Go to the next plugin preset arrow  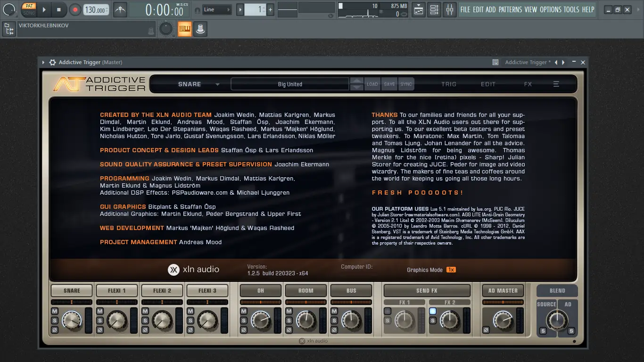pyautogui.click(x=562, y=62)
